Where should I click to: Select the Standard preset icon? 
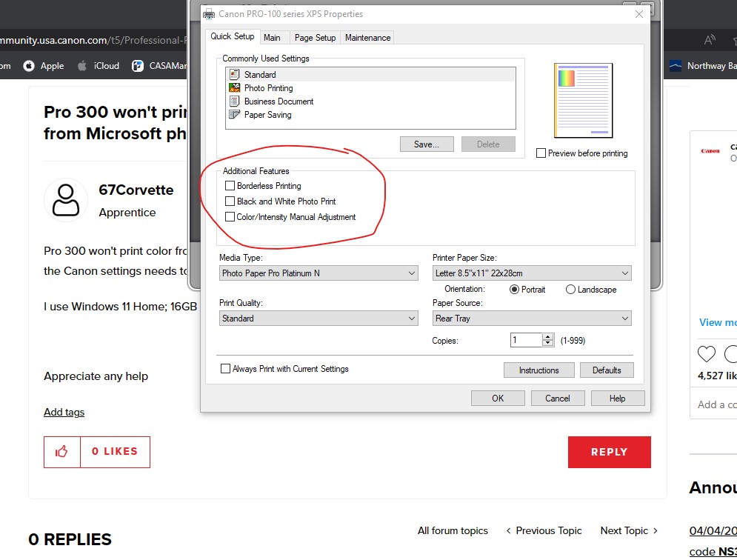click(235, 75)
